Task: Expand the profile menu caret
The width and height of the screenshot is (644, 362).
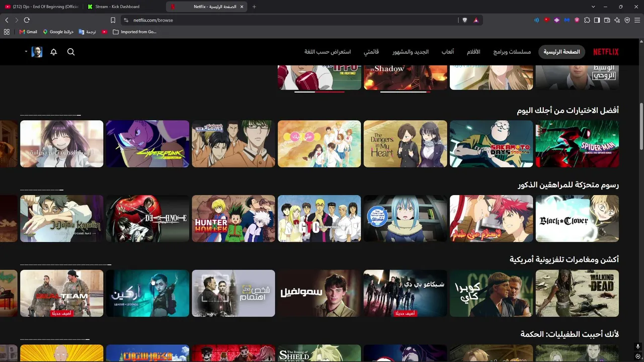Action: click(26, 51)
